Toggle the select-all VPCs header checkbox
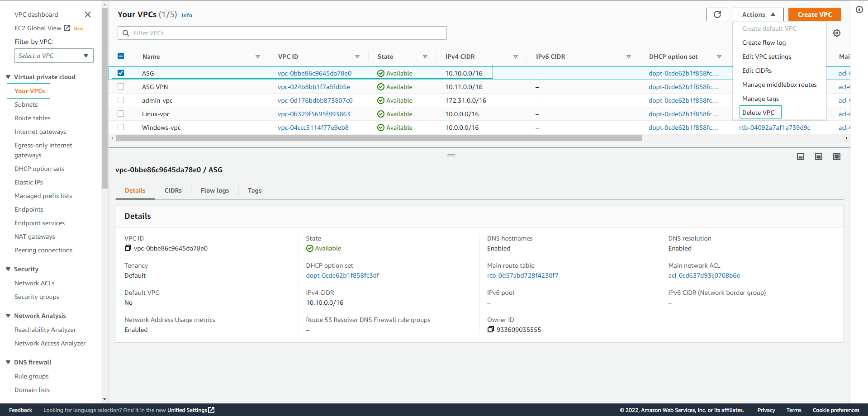Screen dimensions: 868x416 [x=121, y=56]
